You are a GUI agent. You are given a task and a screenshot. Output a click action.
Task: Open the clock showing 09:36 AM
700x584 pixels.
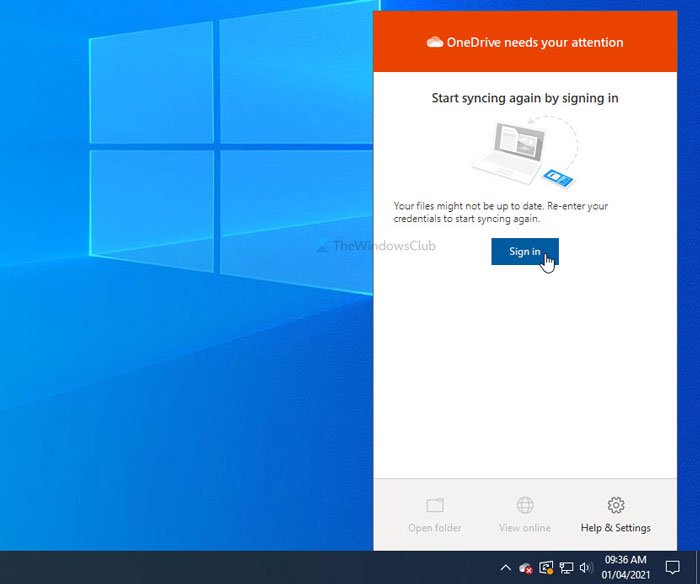click(x=625, y=567)
